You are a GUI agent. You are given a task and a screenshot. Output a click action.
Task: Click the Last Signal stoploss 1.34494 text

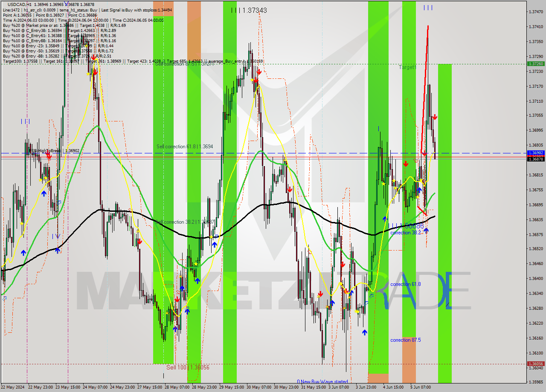(137, 9)
